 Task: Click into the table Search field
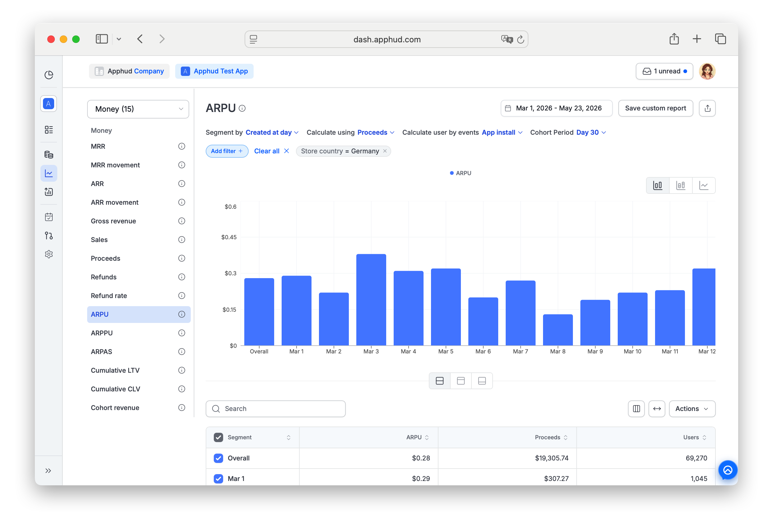(275, 409)
